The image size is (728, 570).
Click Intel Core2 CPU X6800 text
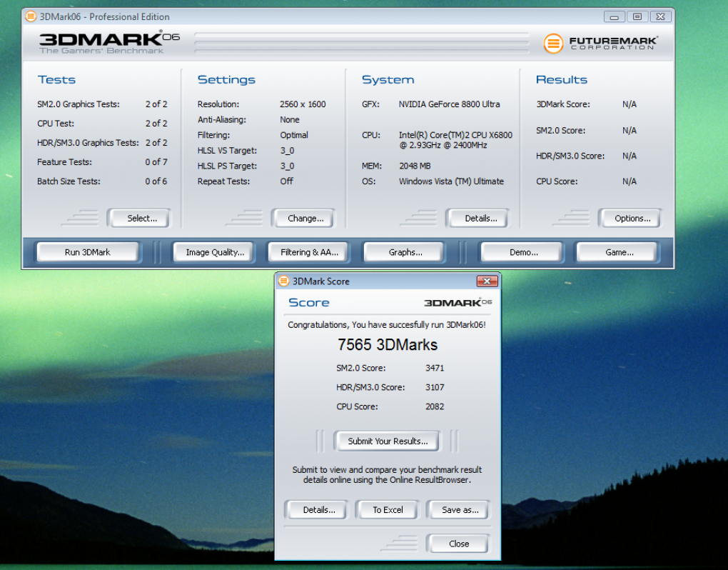click(x=455, y=140)
